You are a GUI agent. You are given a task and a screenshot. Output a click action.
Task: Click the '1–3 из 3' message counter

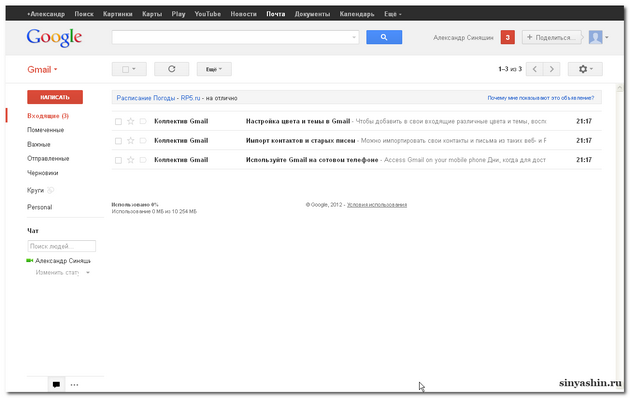[510, 69]
